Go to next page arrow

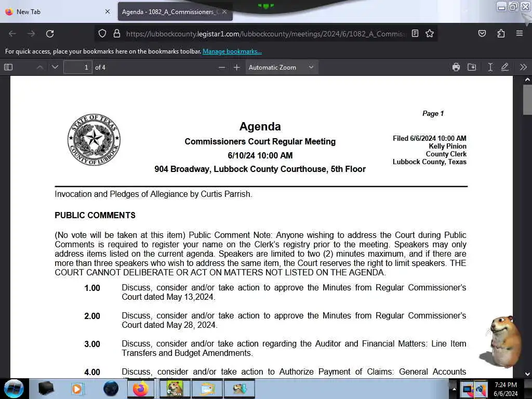(55, 67)
